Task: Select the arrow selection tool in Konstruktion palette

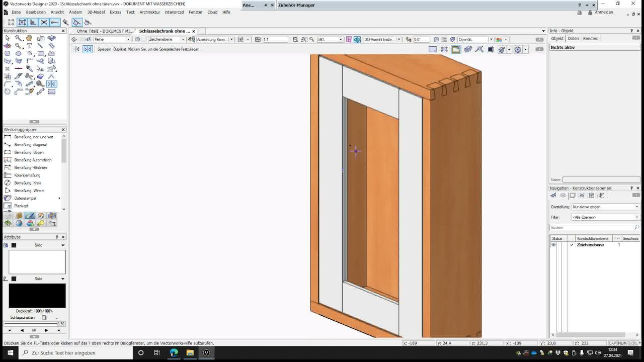Action: [x=7, y=38]
